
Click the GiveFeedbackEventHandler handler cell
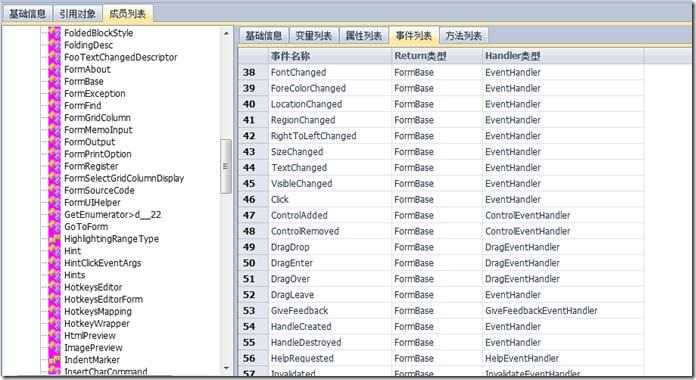(x=563, y=311)
